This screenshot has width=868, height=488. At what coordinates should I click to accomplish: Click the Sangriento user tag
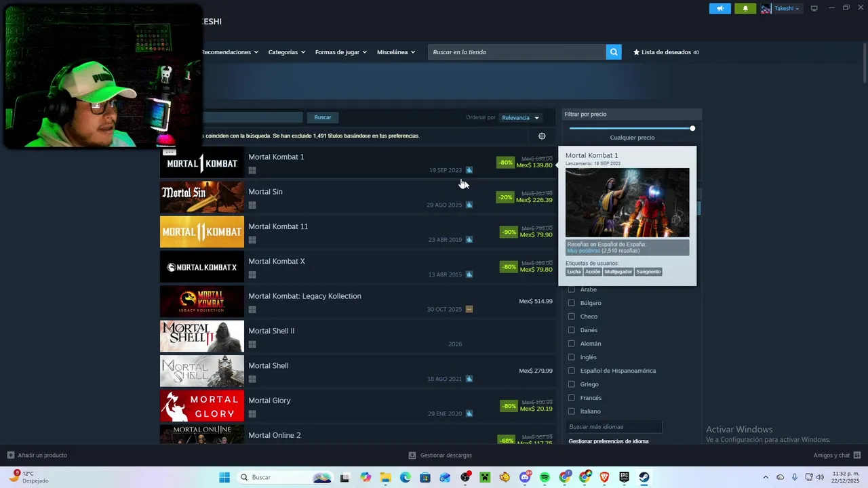click(x=648, y=272)
